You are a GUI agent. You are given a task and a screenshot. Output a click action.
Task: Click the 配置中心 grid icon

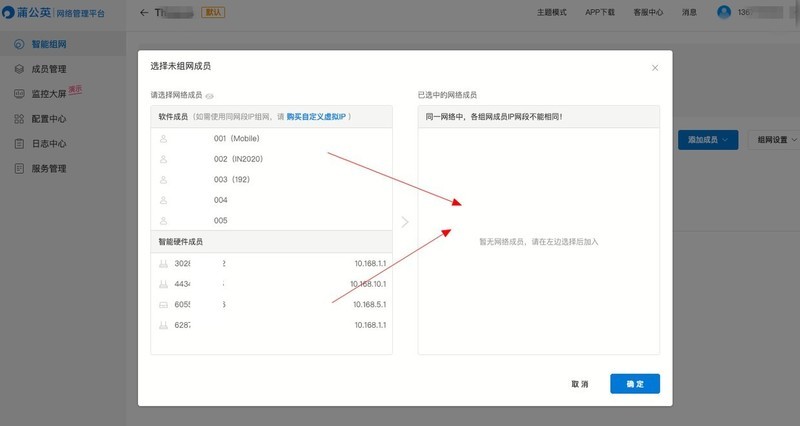(19, 119)
